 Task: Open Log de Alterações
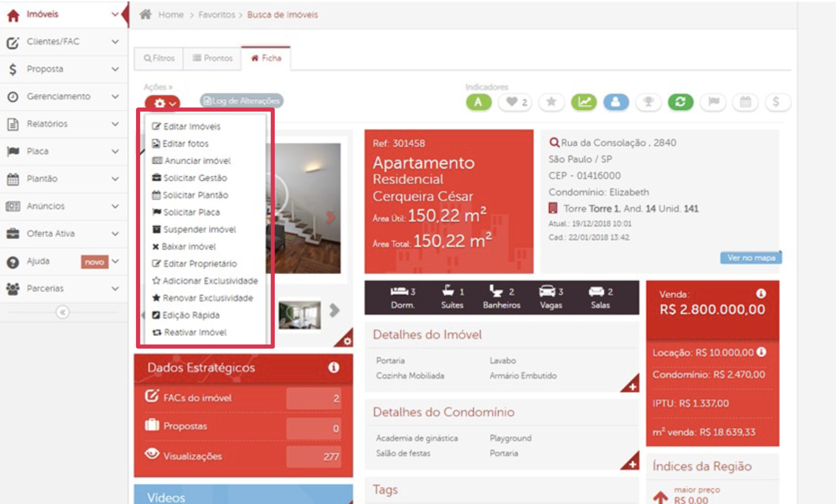click(x=241, y=101)
